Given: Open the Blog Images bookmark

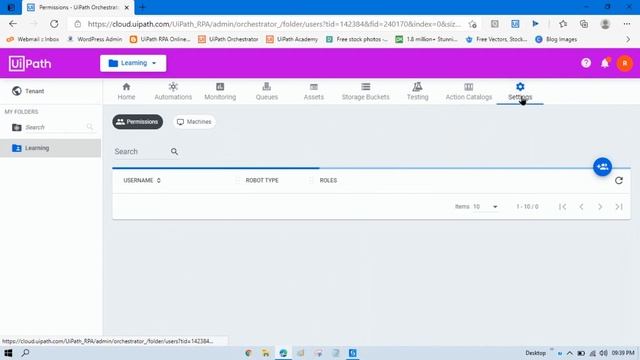Looking at the screenshot, I should (556, 39).
